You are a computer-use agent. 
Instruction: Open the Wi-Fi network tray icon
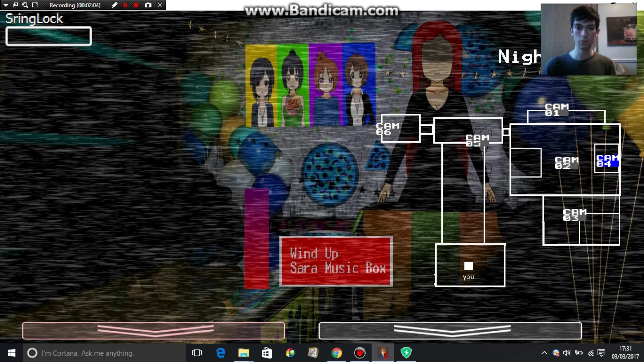[x=591, y=353]
